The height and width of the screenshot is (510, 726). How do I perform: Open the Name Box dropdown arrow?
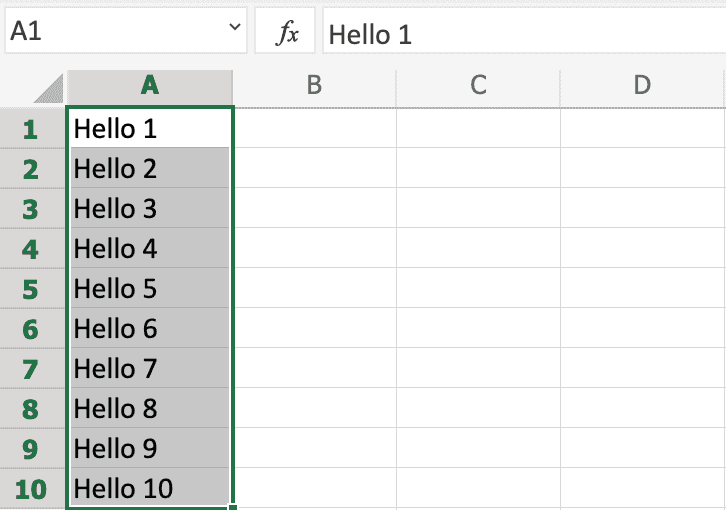click(x=235, y=30)
